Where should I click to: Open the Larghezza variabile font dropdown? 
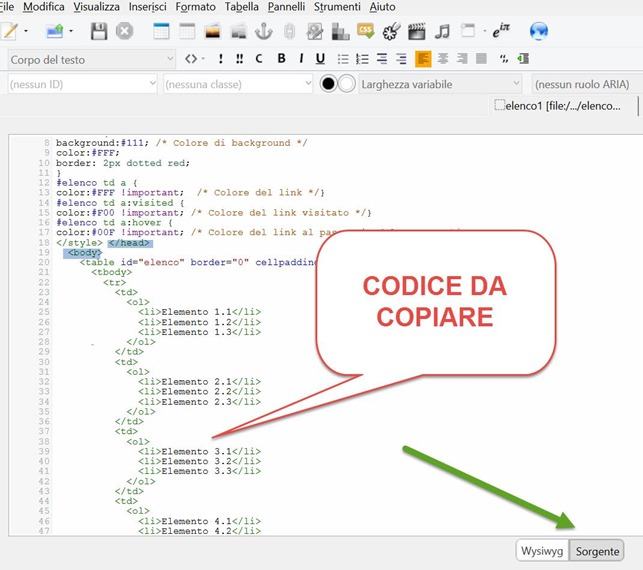point(440,84)
